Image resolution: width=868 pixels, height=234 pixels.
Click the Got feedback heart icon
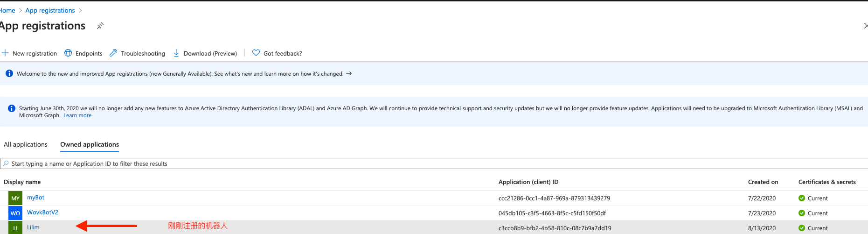[256, 53]
